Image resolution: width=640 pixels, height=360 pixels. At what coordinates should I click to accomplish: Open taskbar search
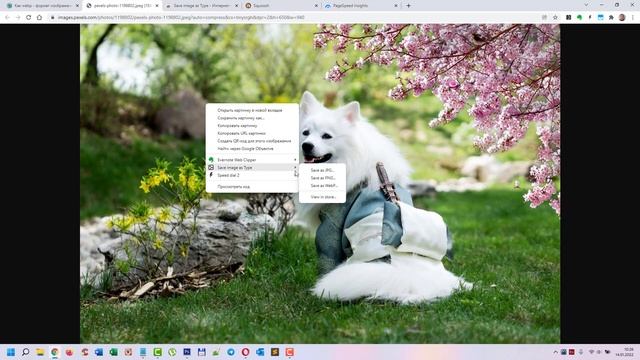pyautogui.click(x=25, y=352)
